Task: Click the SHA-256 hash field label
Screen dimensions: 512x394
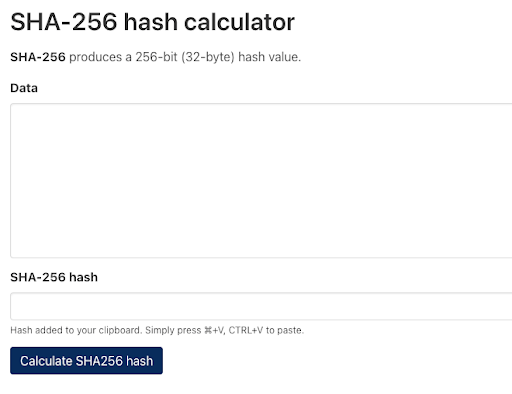Action: (54, 277)
